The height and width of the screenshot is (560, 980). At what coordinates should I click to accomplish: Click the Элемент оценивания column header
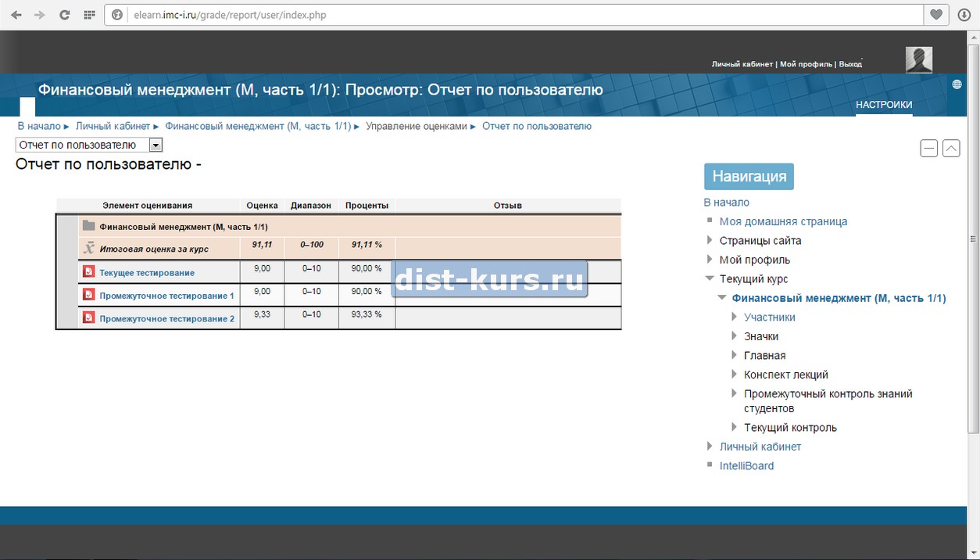147,206
